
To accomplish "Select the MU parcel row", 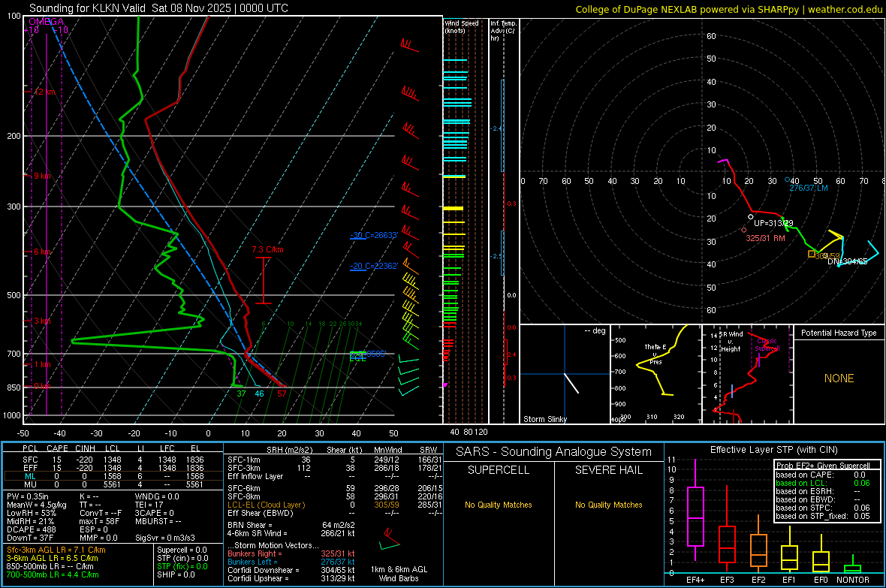I will click(x=113, y=484).
